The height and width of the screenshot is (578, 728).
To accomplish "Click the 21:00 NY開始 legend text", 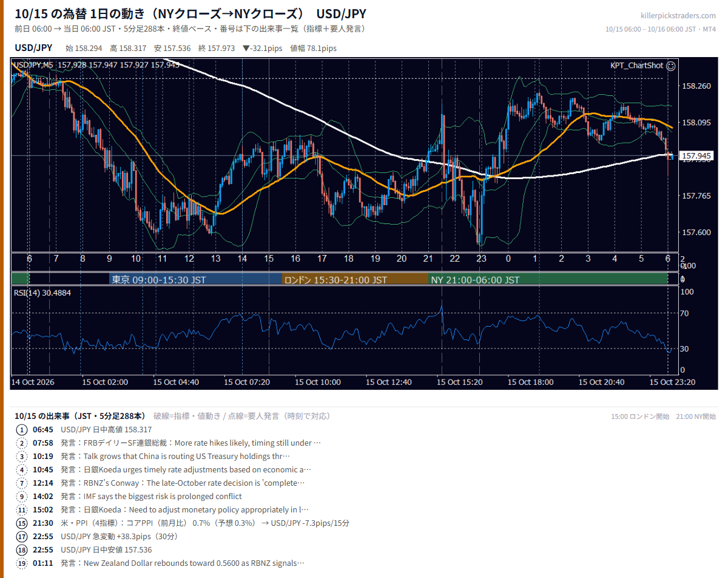I will (x=696, y=416).
